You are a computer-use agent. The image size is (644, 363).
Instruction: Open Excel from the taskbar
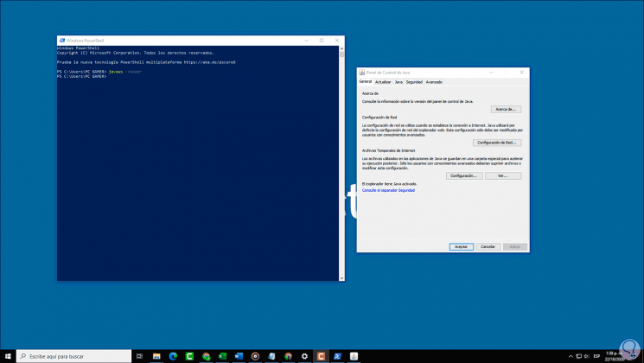coord(222,356)
